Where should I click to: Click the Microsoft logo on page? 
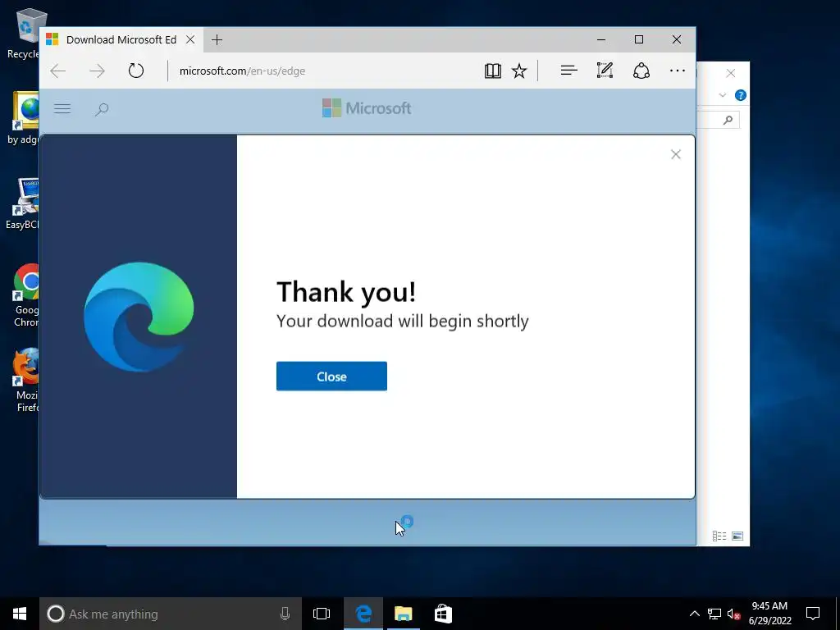367,108
